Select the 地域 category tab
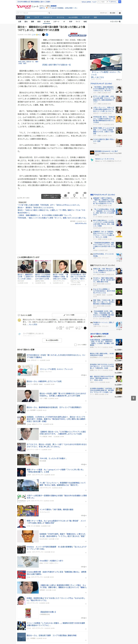The image size is (138, 644). pos(85,21)
